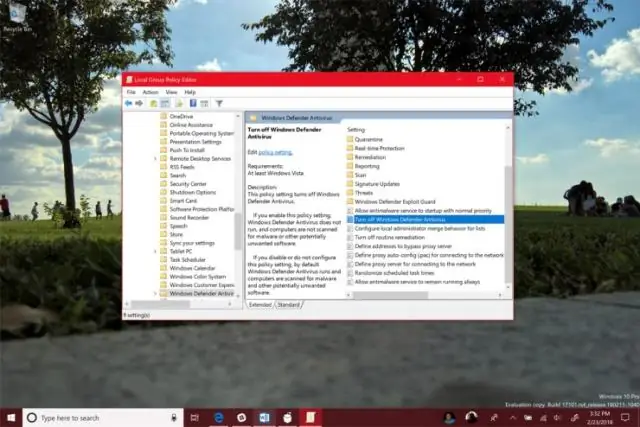Click the Windows Start button

coord(11,418)
